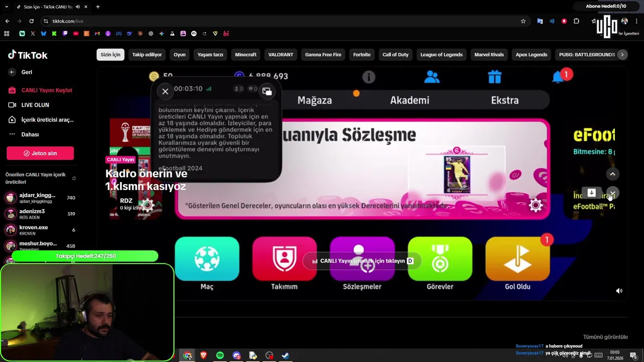Open the Meta bookmark icon
Viewport: 644px width, 362px height.
click(x=119, y=34)
